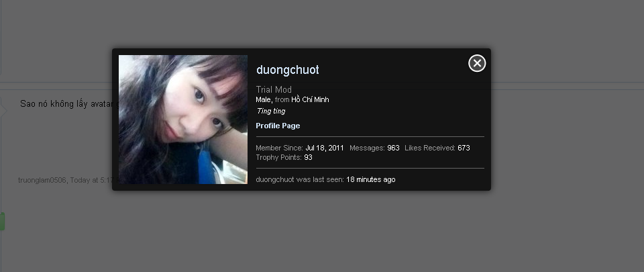Open the Profile Page link
This screenshot has width=644, height=272.
[278, 126]
